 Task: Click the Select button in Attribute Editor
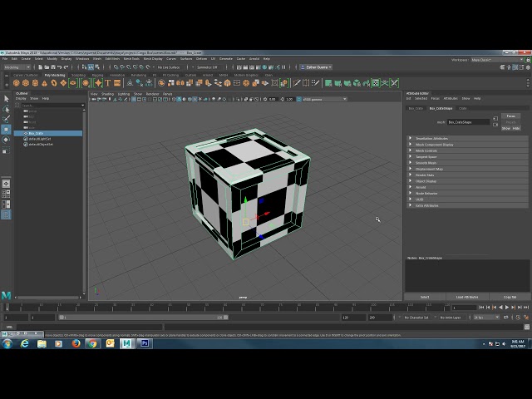point(425,298)
